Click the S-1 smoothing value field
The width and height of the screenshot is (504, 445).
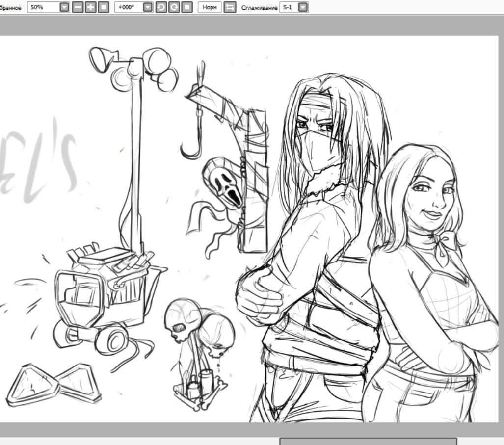(289, 7)
